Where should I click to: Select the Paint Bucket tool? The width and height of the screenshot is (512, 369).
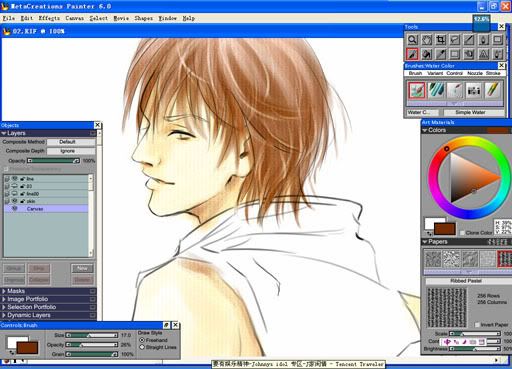pos(427,54)
